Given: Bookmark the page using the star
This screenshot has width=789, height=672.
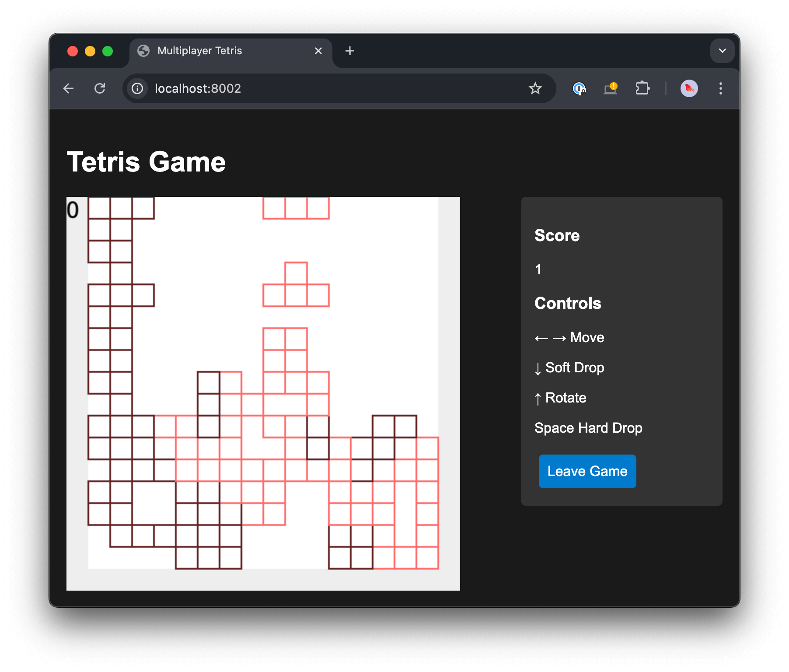Looking at the screenshot, I should [x=535, y=88].
